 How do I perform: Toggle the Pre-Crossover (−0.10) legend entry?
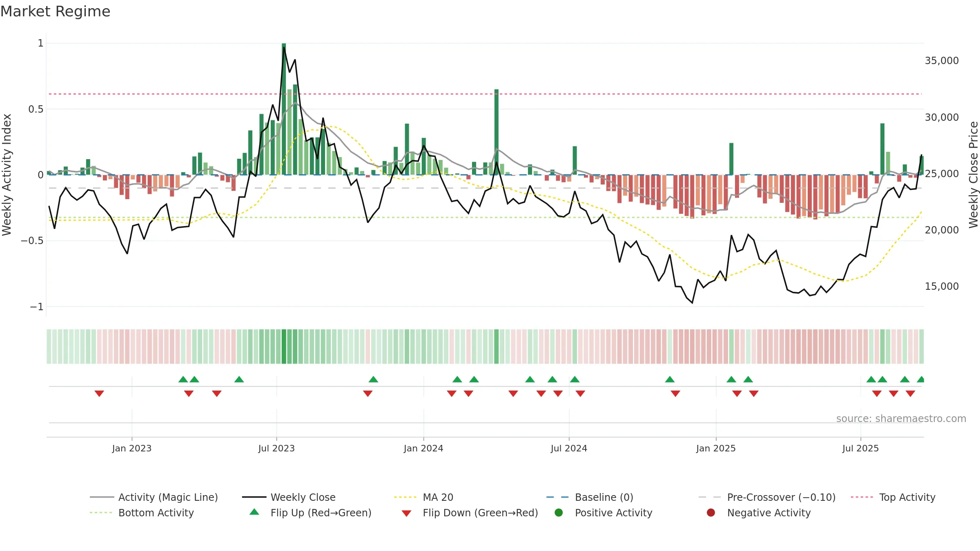(x=767, y=497)
